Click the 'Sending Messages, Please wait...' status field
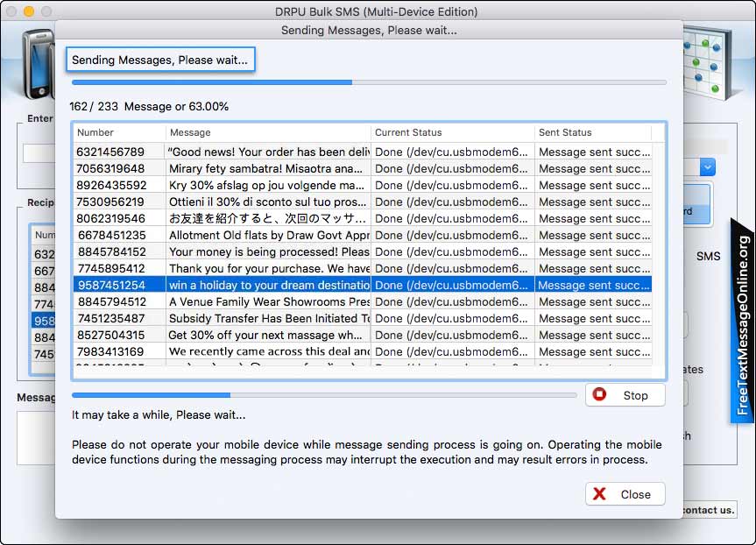Screen dimensions: 756x545 tap(160, 60)
